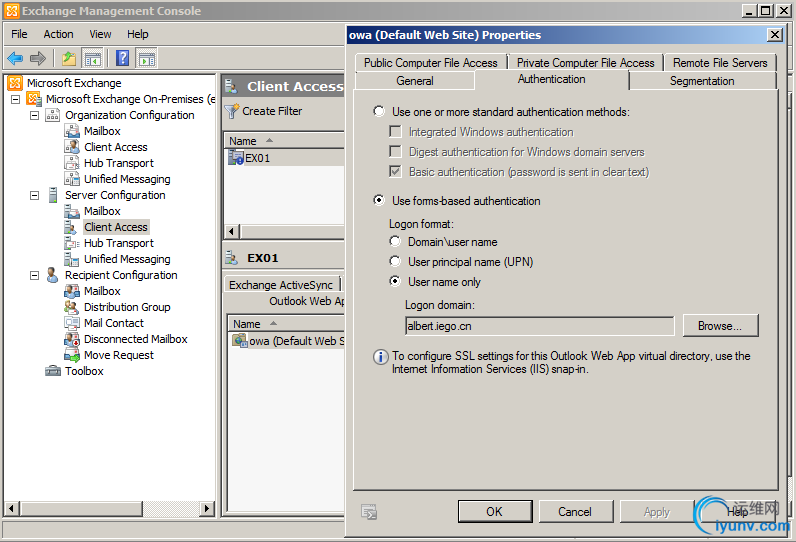Click the Toolbox briefcase icon
The image size is (796, 542).
click(x=53, y=371)
